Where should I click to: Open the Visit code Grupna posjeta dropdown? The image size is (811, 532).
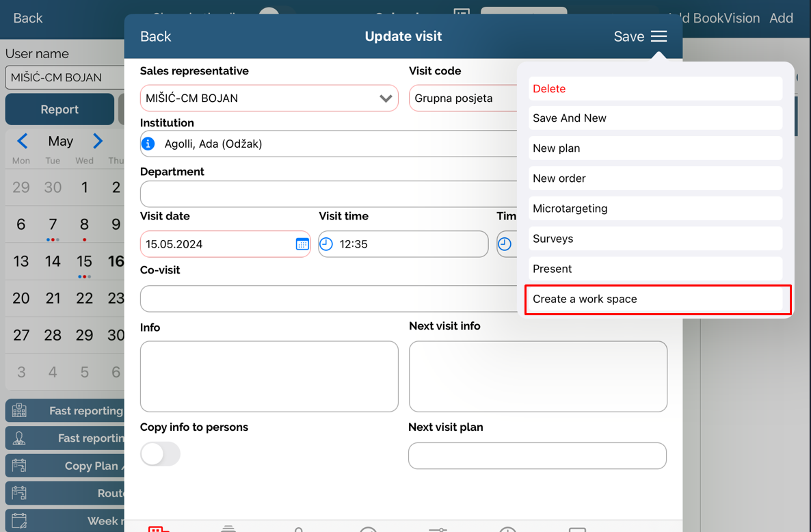coord(464,98)
